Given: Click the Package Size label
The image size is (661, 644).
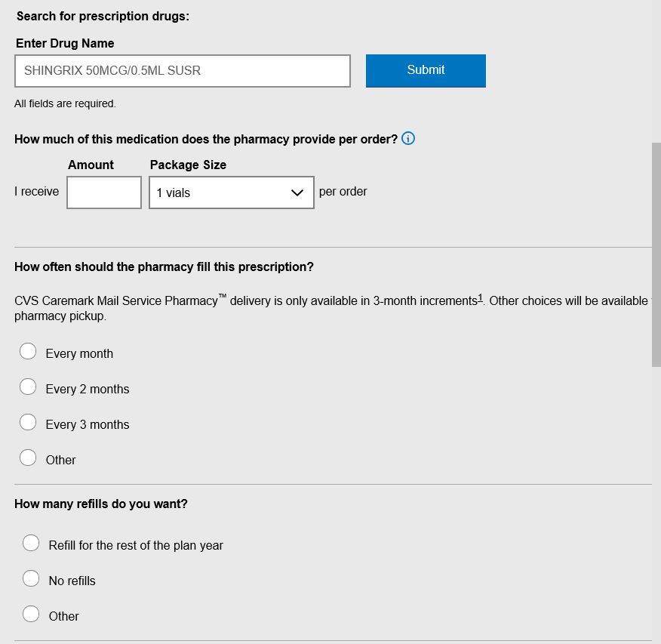Looking at the screenshot, I should coord(188,165).
